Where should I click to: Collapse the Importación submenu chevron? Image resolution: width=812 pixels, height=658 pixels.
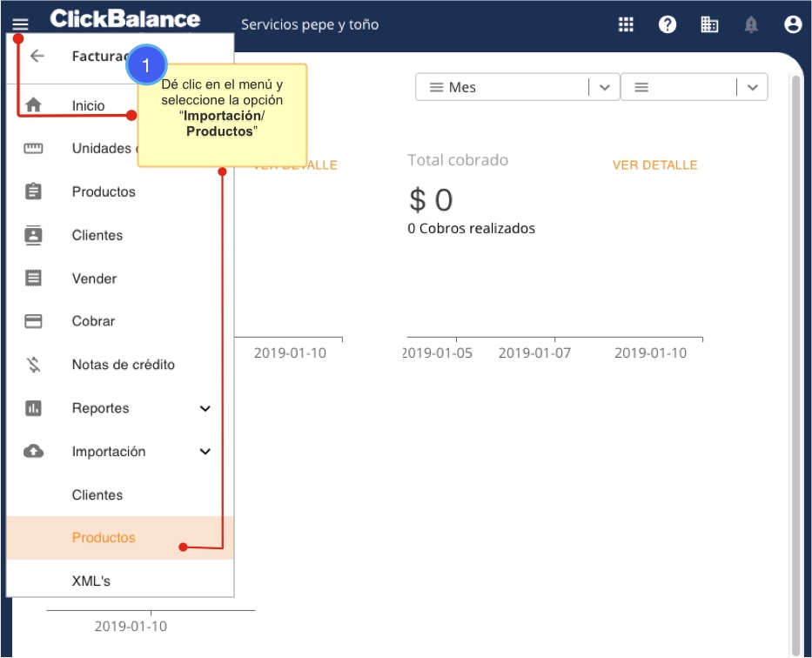click(x=205, y=452)
